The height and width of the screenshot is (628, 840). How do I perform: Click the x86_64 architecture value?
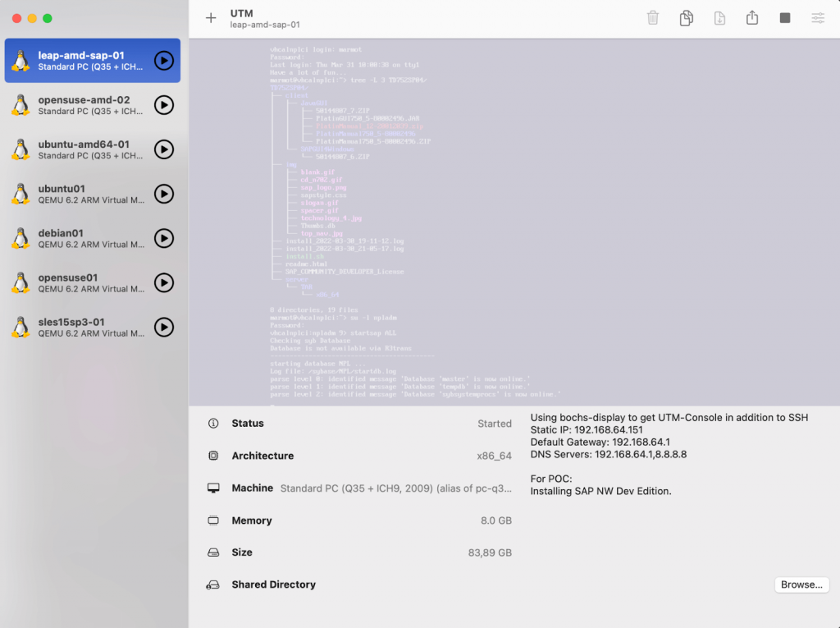click(494, 456)
